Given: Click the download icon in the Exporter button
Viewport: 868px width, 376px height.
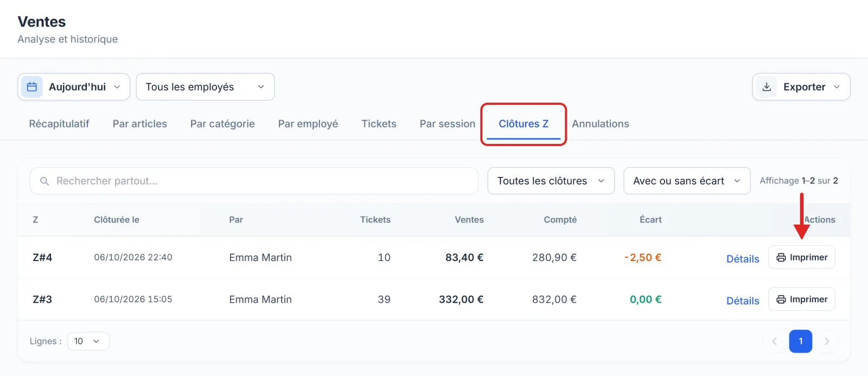Looking at the screenshot, I should click(767, 87).
